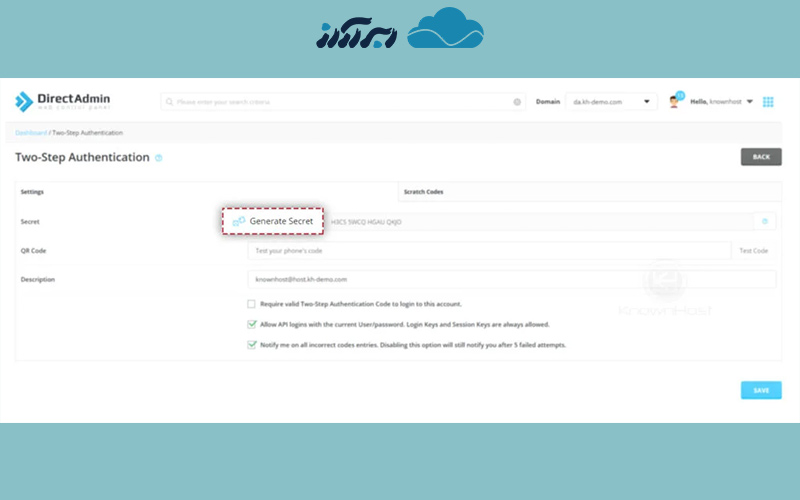This screenshot has width=800, height=500.
Task: Toggle Notify me on incorrect codes checkbox
Action: tap(252, 345)
